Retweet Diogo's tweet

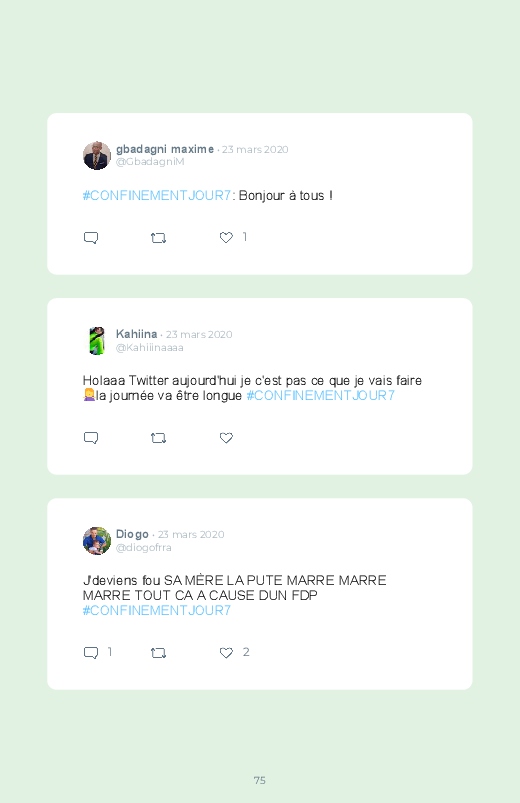(x=158, y=652)
